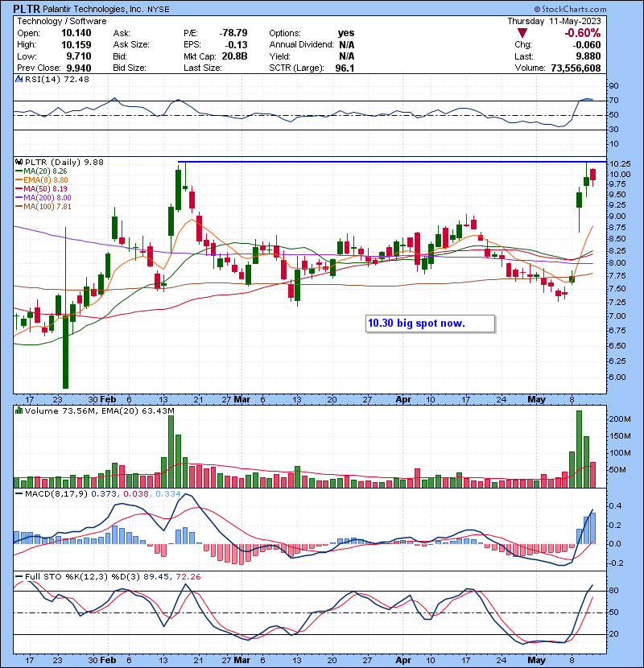This screenshot has width=644, height=668.
Task: Click the -0.2 MACD axis label
Action: click(616, 563)
